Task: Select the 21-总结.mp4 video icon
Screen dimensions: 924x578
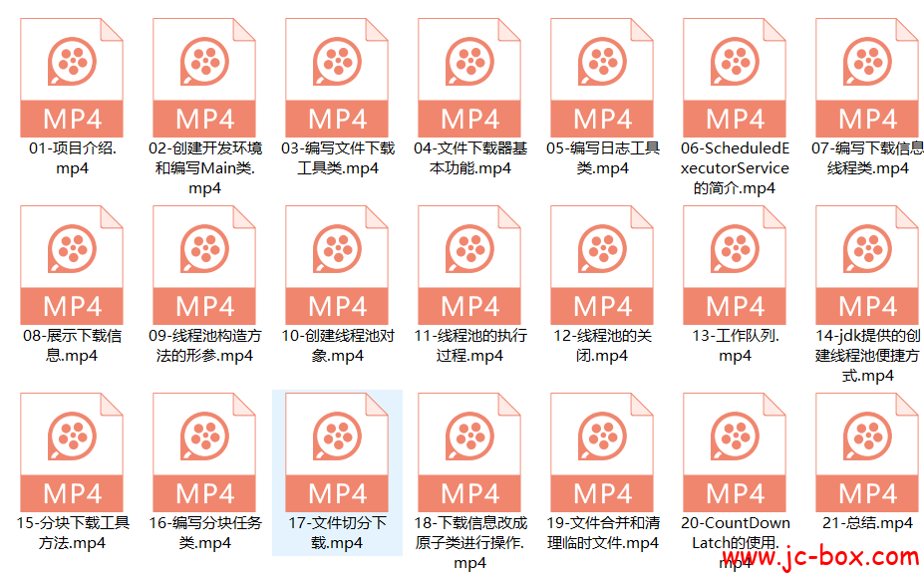Action: click(867, 452)
